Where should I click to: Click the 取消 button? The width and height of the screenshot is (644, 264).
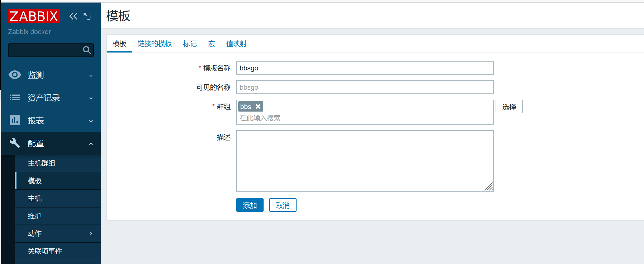[x=283, y=205]
